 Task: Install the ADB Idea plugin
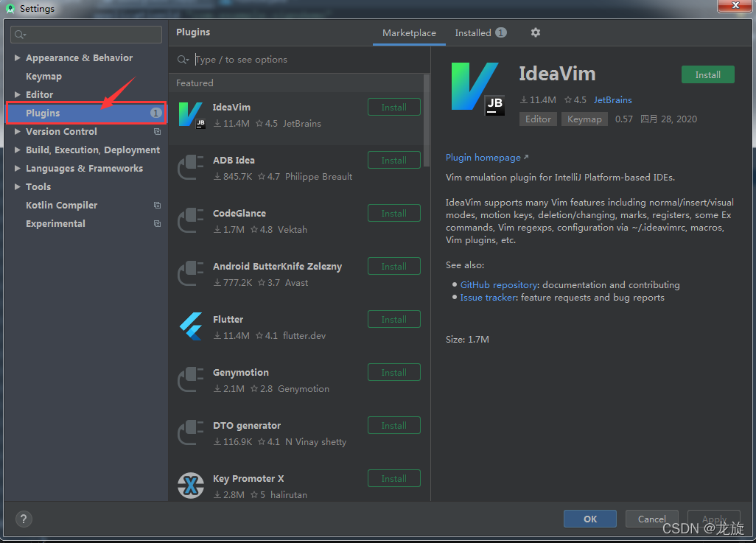[x=394, y=160]
